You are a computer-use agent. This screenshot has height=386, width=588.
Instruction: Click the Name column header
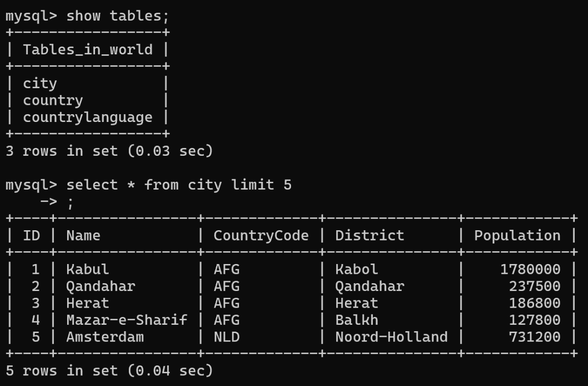pos(83,236)
